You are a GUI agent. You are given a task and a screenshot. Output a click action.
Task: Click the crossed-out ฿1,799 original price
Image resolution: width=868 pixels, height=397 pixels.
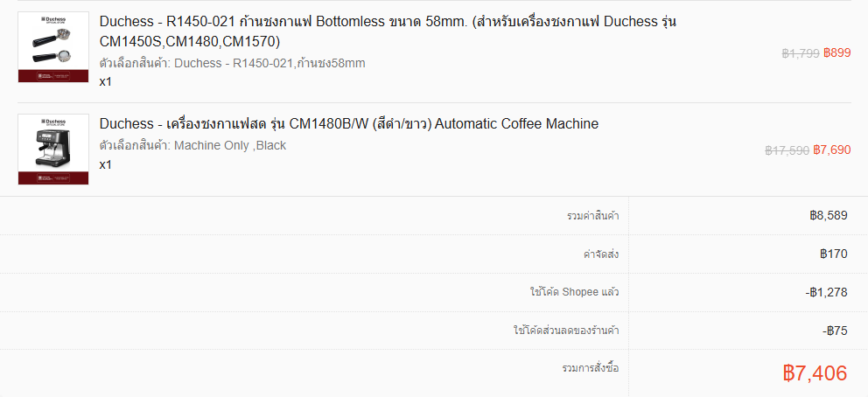click(x=800, y=53)
